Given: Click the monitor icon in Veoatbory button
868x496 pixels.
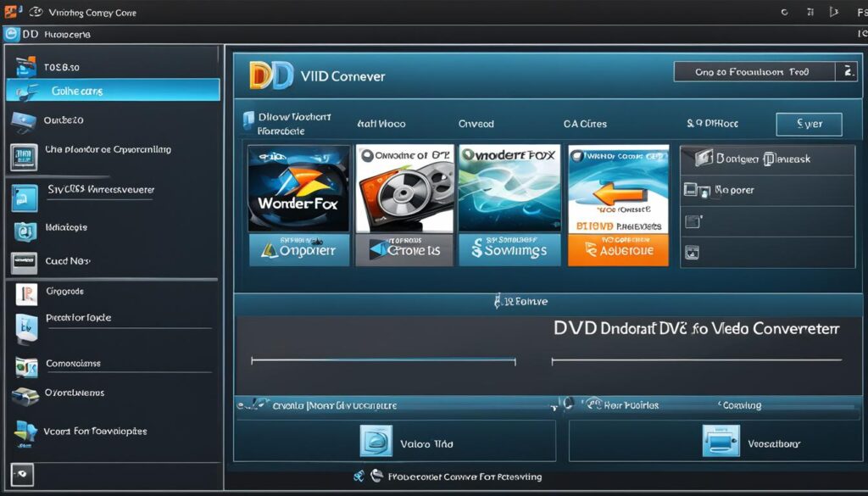Looking at the screenshot, I should click(721, 441).
